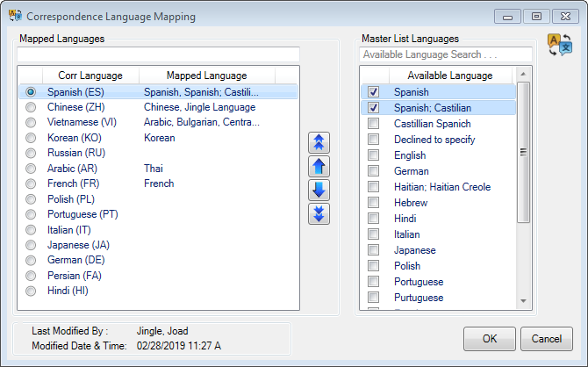
Task: Click the Correspondence Language Mapping title icon
Action: pos(16,16)
